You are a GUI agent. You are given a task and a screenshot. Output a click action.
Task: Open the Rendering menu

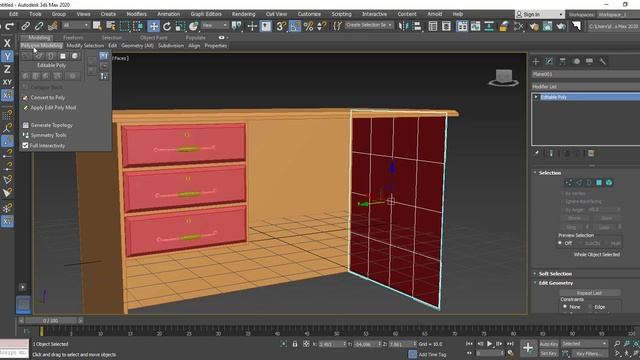[x=243, y=14]
